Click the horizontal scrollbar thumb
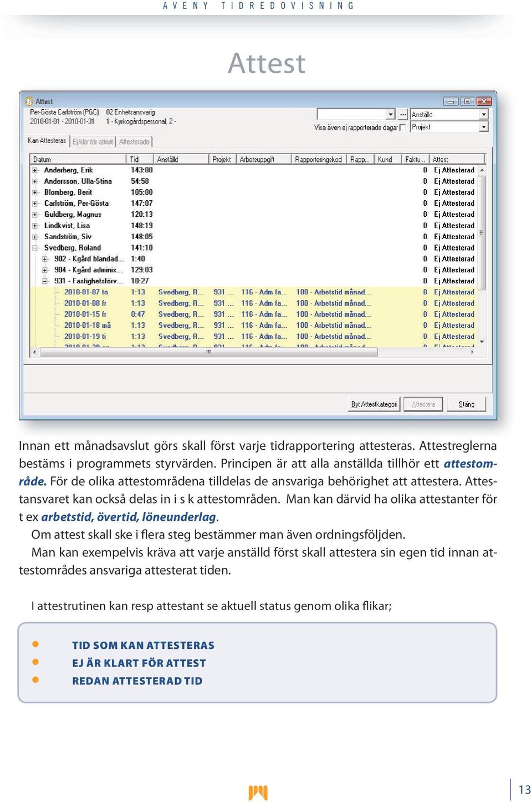The width and height of the screenshot is (532, 803). (x=209, y=352)
